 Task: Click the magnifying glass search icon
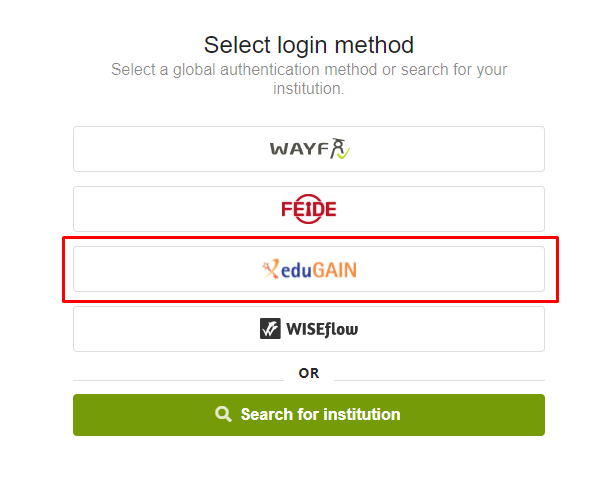tap(223, 414)
